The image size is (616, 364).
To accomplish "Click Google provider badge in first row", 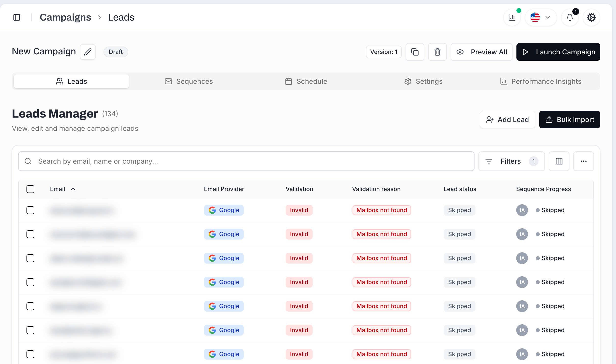I will [224, 210].
